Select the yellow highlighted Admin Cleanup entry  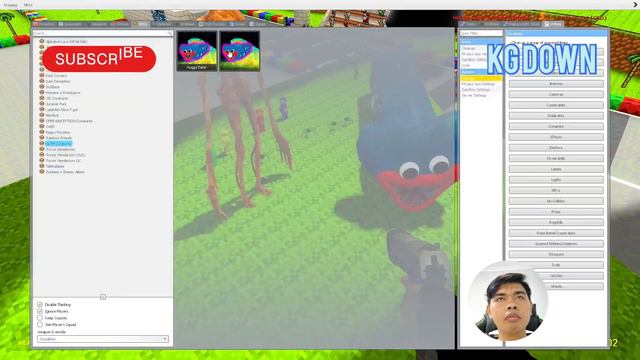481,78
